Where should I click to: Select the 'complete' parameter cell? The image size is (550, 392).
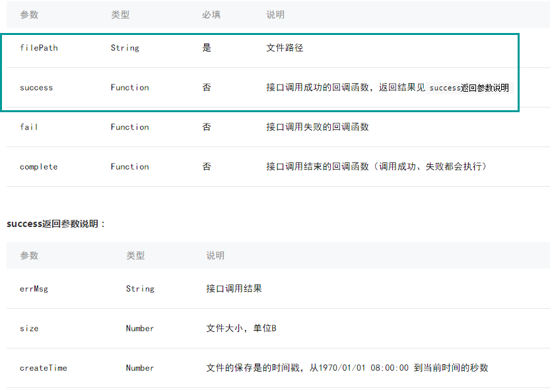[x=38, y=167]
